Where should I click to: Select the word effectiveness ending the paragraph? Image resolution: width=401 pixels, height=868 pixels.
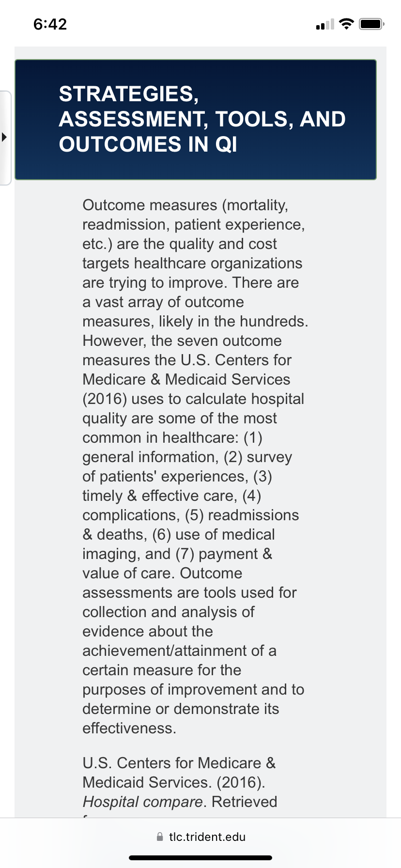[129, 728]
